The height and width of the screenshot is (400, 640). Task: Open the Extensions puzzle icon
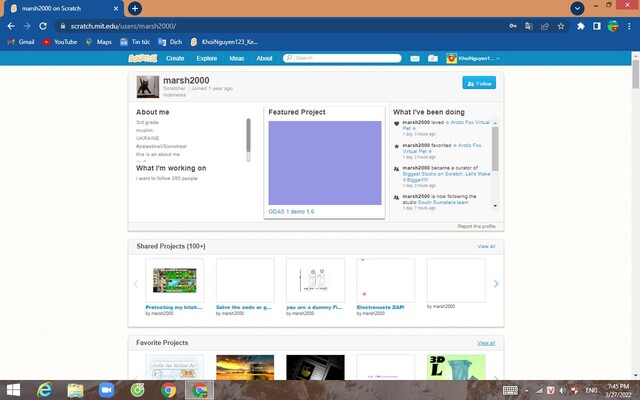580,26
